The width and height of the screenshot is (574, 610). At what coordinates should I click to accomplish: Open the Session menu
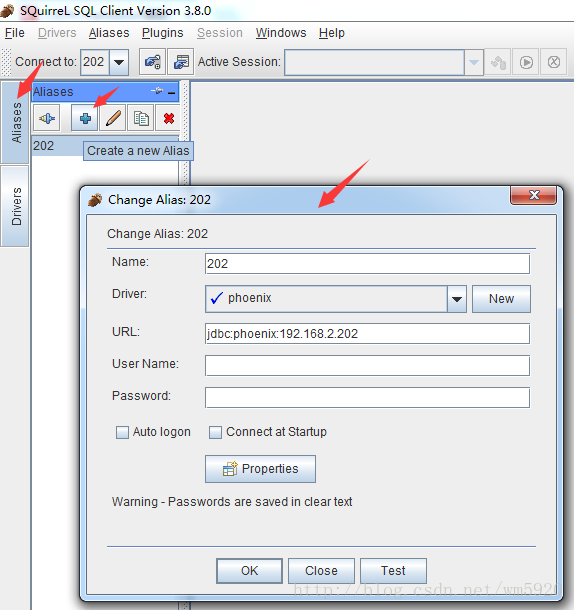(220, 33)
